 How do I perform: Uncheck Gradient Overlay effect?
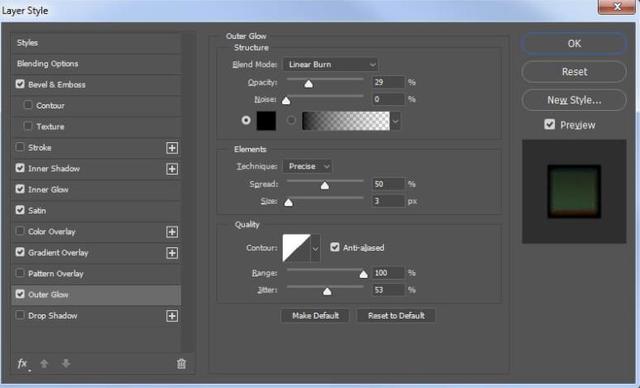pyautogui.click(x=20, y=252)
